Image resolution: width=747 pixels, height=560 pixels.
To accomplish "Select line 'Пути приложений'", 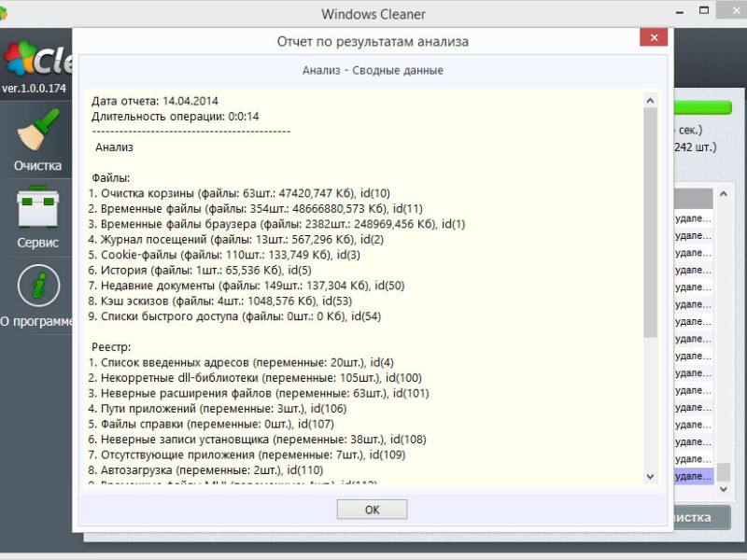I will coord(218,409).
